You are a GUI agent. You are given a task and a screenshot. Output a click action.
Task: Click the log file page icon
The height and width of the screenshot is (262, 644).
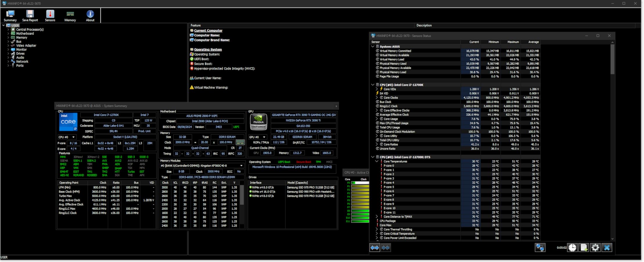click(584, 247)
